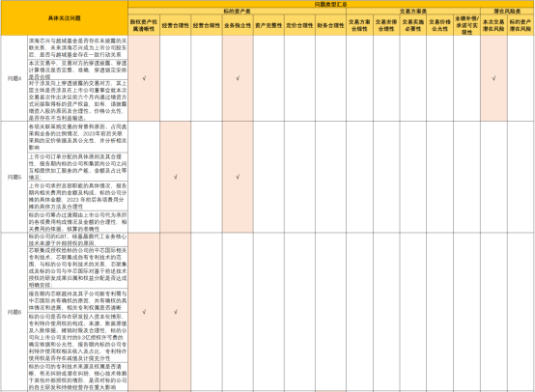Viewport: 535px width, 392px height.
Task: Select the 定价合理性 column header
Action: pos(299,25)
